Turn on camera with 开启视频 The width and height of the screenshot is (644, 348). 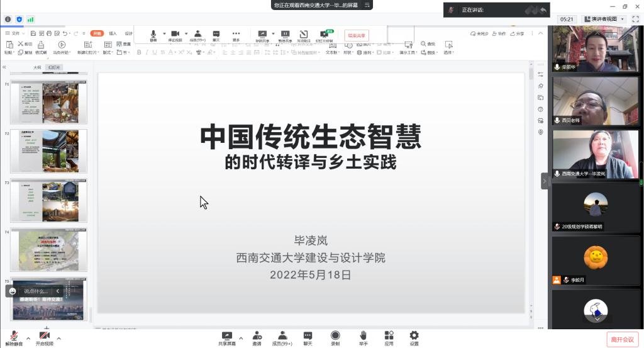44,338
